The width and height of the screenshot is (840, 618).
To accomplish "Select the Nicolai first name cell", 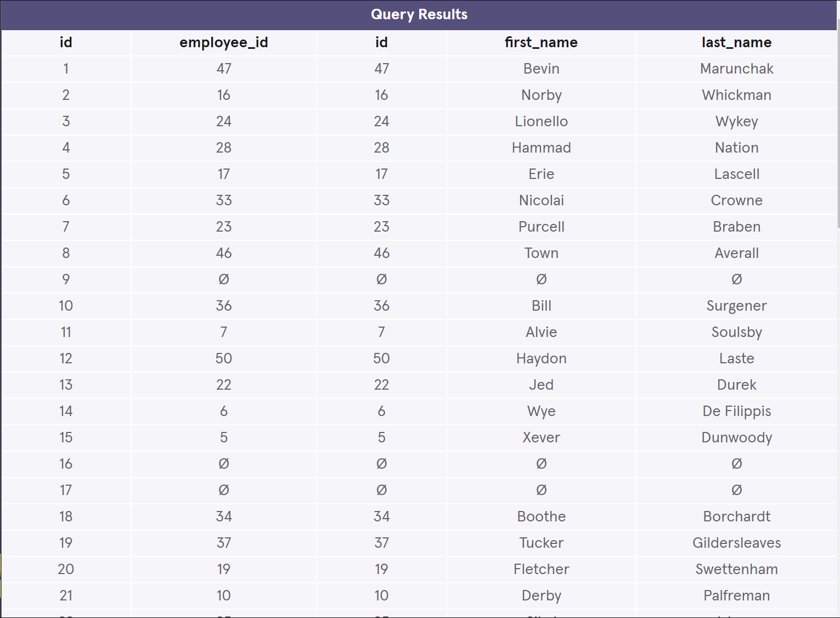I will tap(542, 201).
